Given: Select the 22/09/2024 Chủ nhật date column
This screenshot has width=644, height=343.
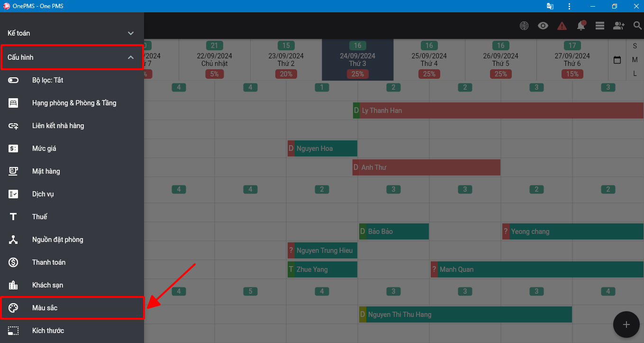Looking at the screenshot, I should pyautogui.click(x=215, y=60).
